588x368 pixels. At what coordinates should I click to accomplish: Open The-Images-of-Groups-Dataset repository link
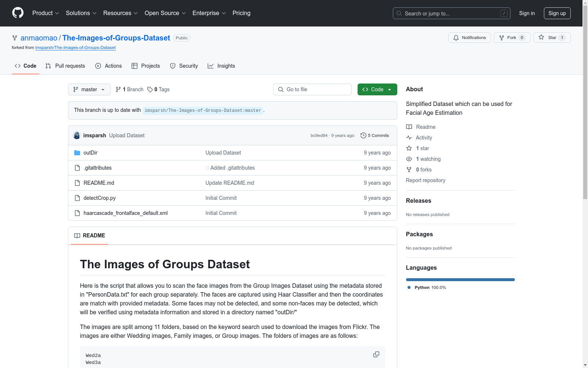116,38
